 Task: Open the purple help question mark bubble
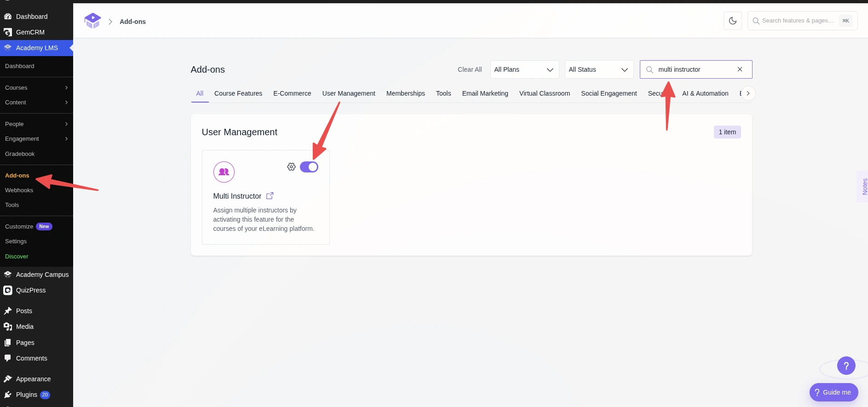[x=846, y=366]
